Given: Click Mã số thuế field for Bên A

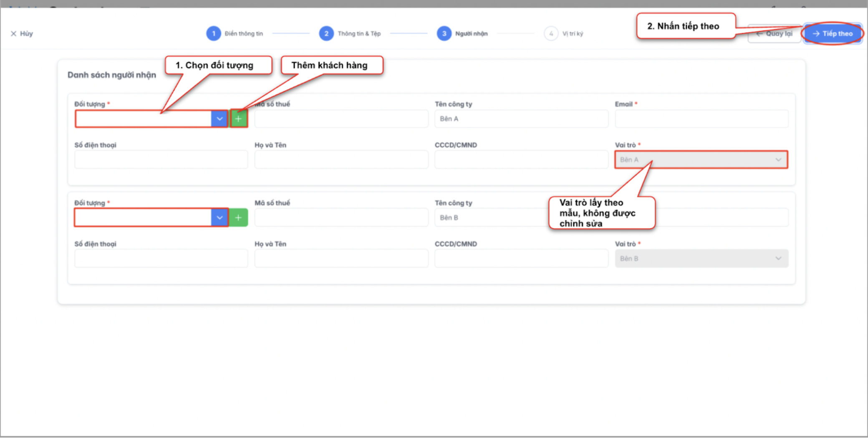Looking at the screenshot, I should (341, 119).
